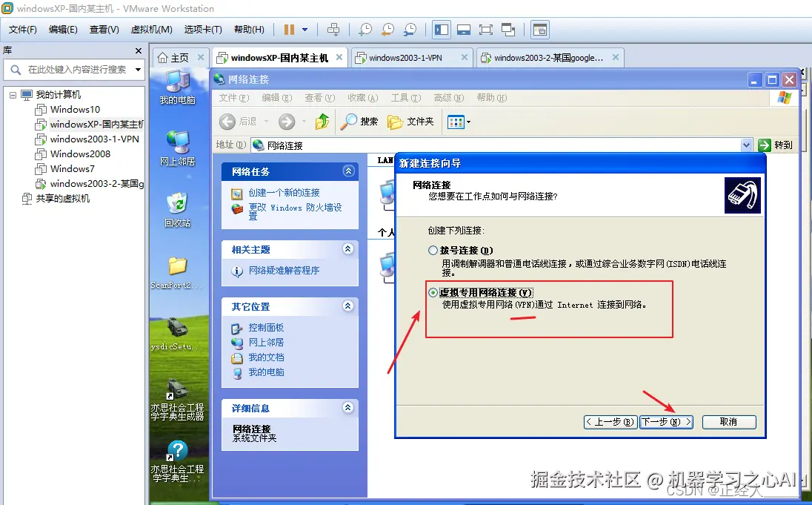Collapse the 网络任务 panel
Image resolution: width=812 pixels, height=505 pixels.
coord(348,171)
